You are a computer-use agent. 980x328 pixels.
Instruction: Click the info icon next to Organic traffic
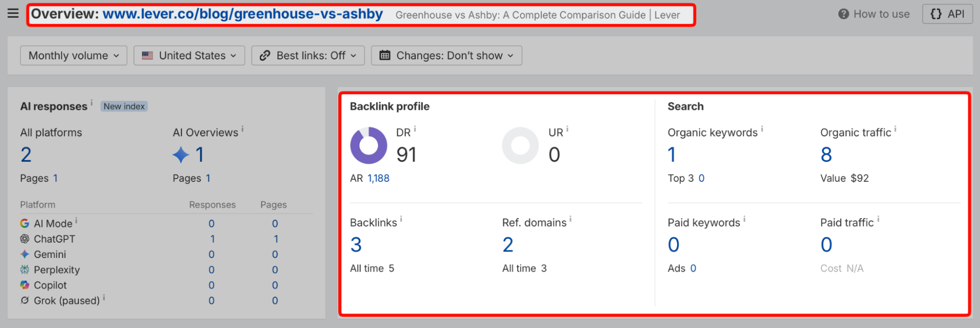895,129
